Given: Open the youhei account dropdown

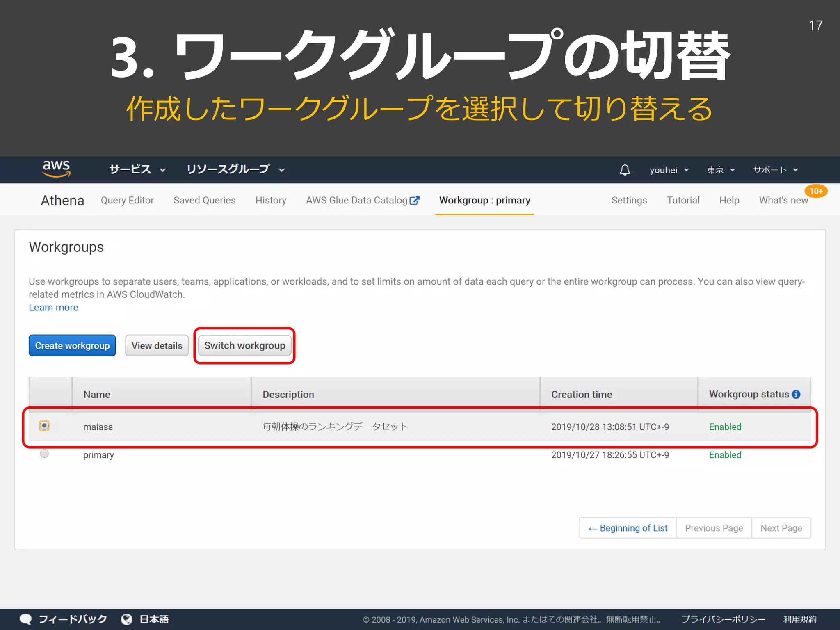Looking at the screenshot, I should 669,170.
